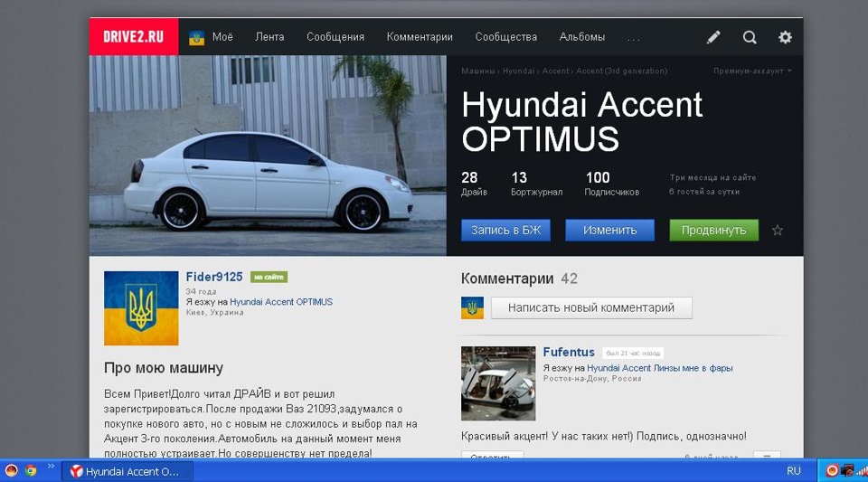Click the Fider9125 username link
The width and height of the screenshot is (868, 482).
tap(214, 277)
